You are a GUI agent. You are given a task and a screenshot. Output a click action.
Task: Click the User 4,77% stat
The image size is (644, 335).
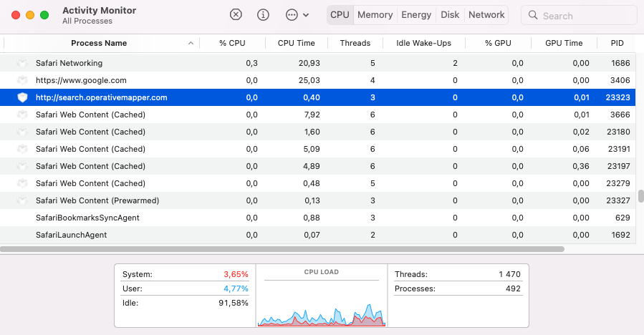pyautogui.click(x=186, y=288)
